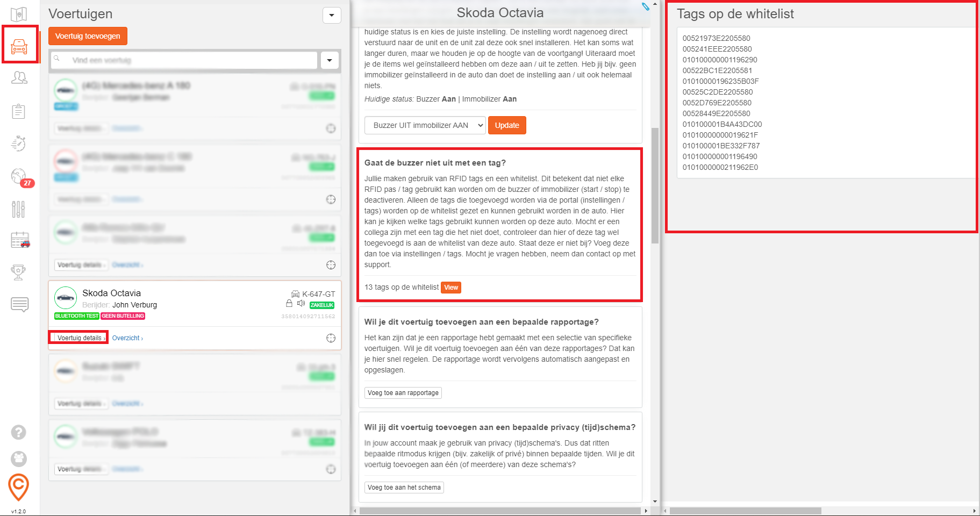Screen dimensions: 980x516
Task: Click Voeg toe aan het schema button
Action: pos(404,488)
